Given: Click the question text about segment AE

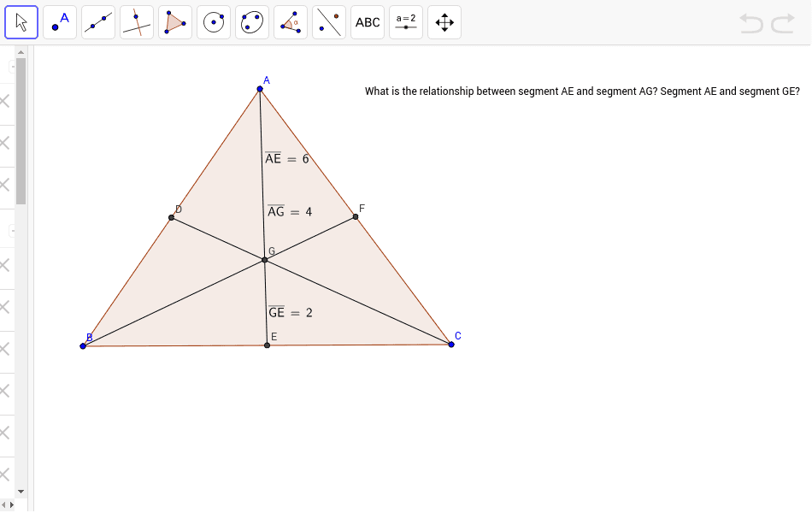Looking at the screenshot, I should (x=582, y=91).
